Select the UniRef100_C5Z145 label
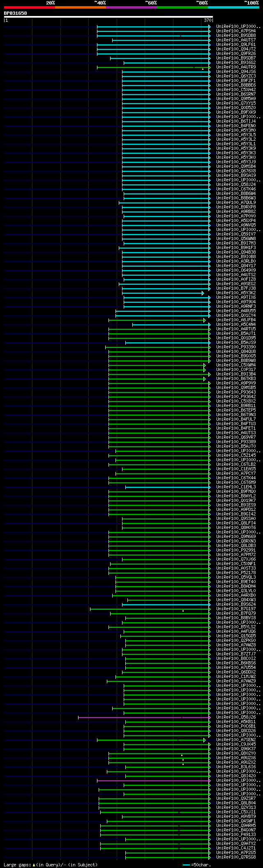263x868 pixels. (236, 455)
